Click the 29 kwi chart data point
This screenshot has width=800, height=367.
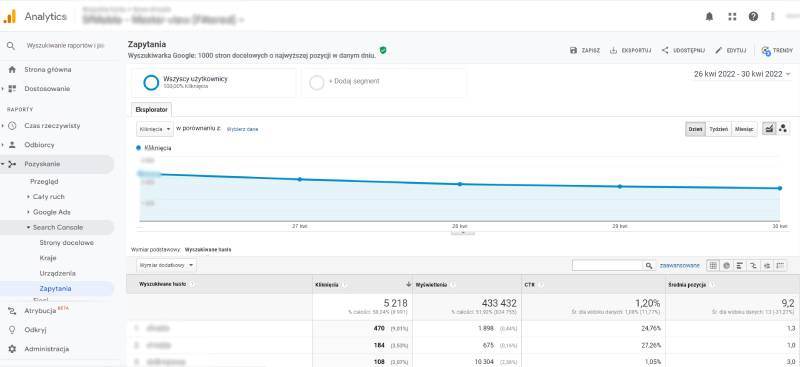620,186
